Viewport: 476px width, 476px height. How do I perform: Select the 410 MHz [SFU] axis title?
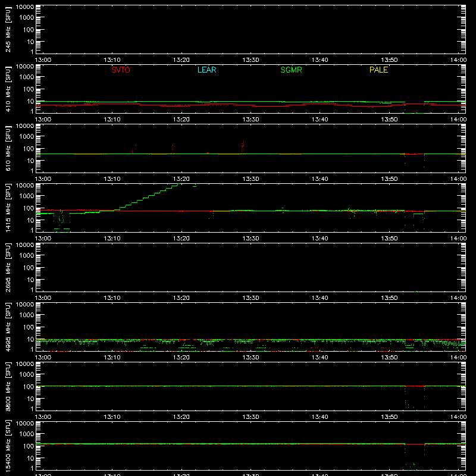coord(8,89)
